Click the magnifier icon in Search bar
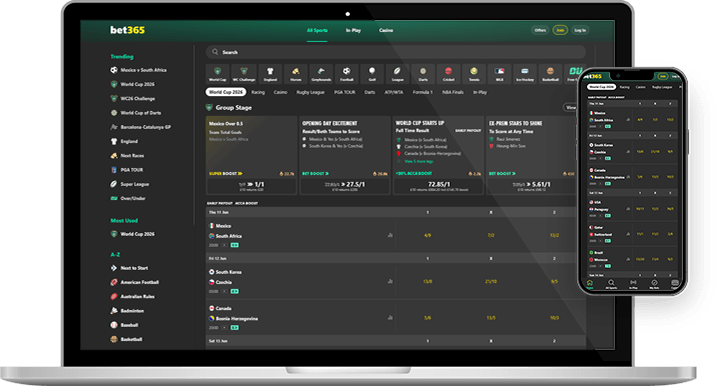The width and height of the screenshot is (717, 386). [215, 52]
